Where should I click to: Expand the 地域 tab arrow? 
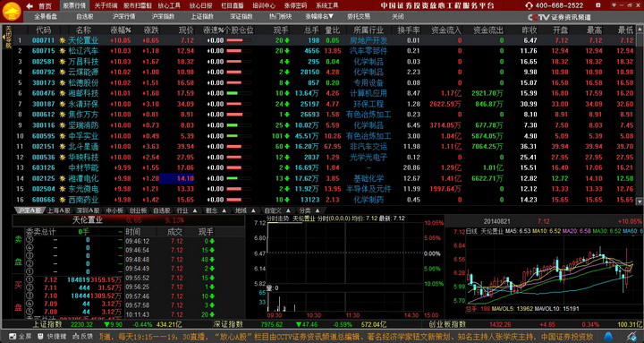click(253, 210)
